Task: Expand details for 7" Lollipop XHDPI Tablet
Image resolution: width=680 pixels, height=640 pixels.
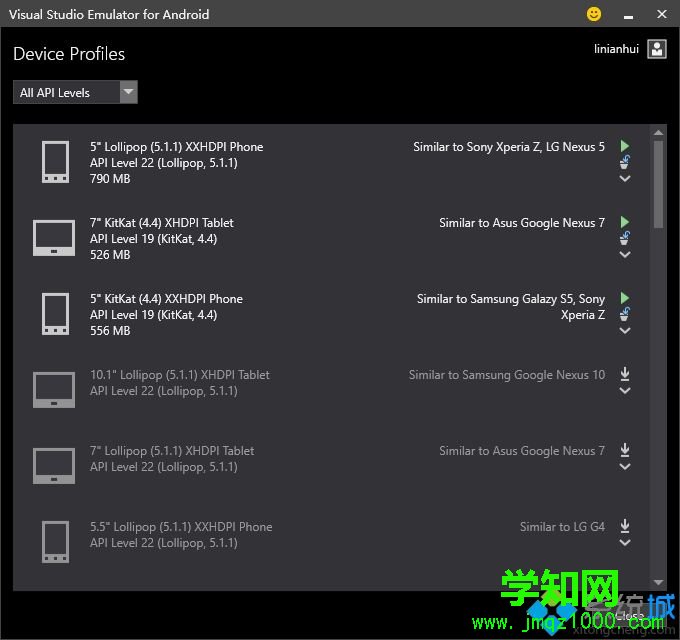Action: [x=624, y=467]
